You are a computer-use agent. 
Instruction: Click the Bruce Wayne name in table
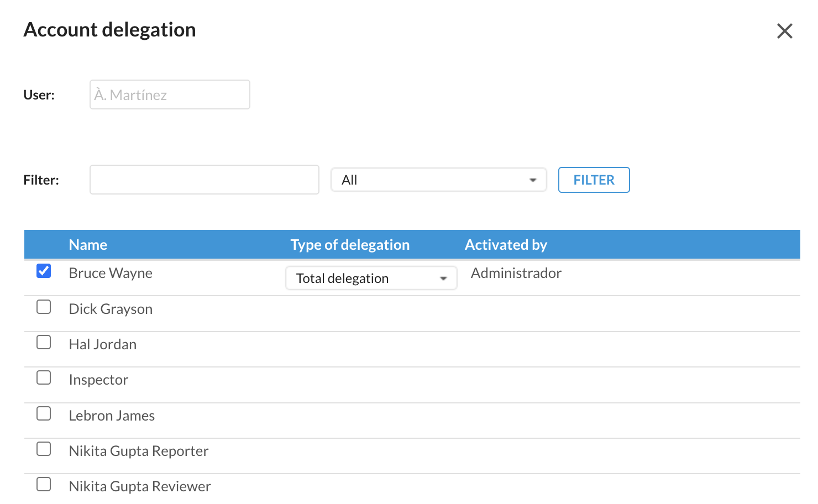[x=111, y=273]
